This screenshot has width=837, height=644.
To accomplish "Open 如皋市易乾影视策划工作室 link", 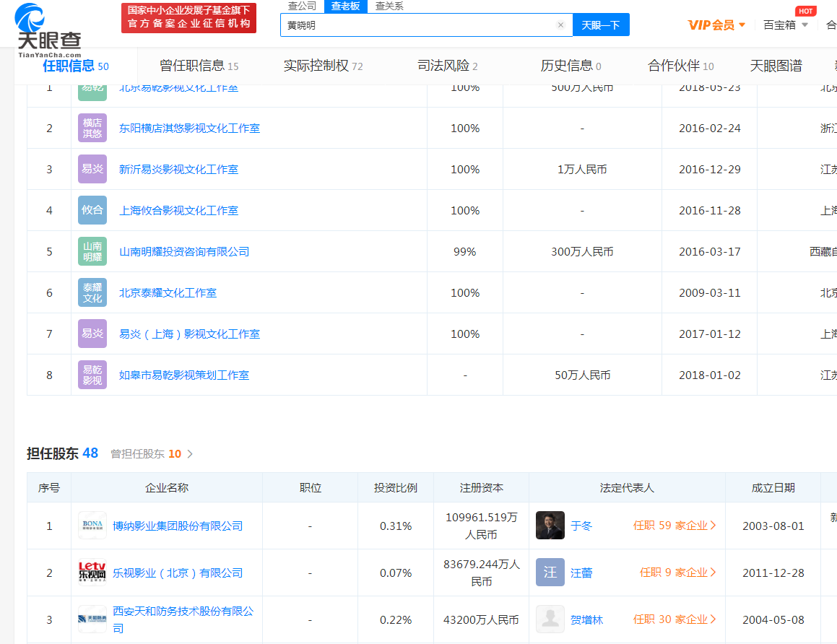I will click(183, 375).
